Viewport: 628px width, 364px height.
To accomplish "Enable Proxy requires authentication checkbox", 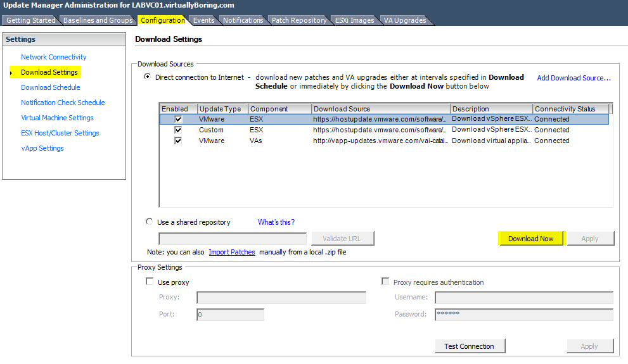I will [x=386, y=282].
